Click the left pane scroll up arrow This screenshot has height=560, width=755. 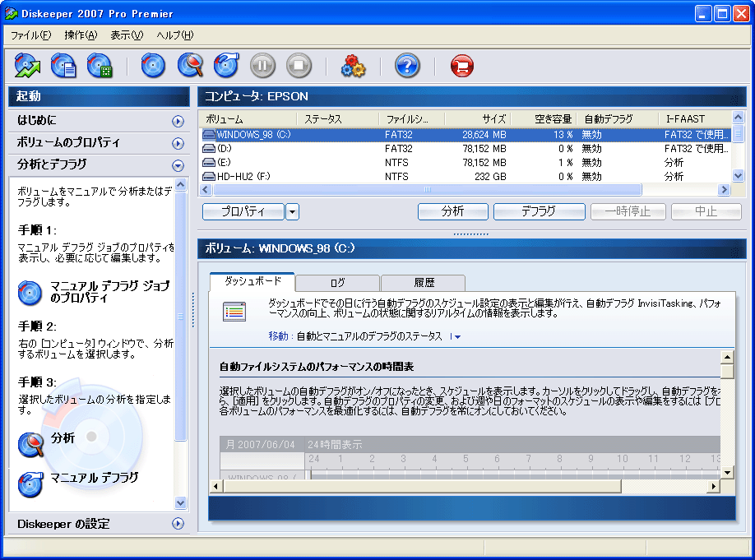coord(181,184)
